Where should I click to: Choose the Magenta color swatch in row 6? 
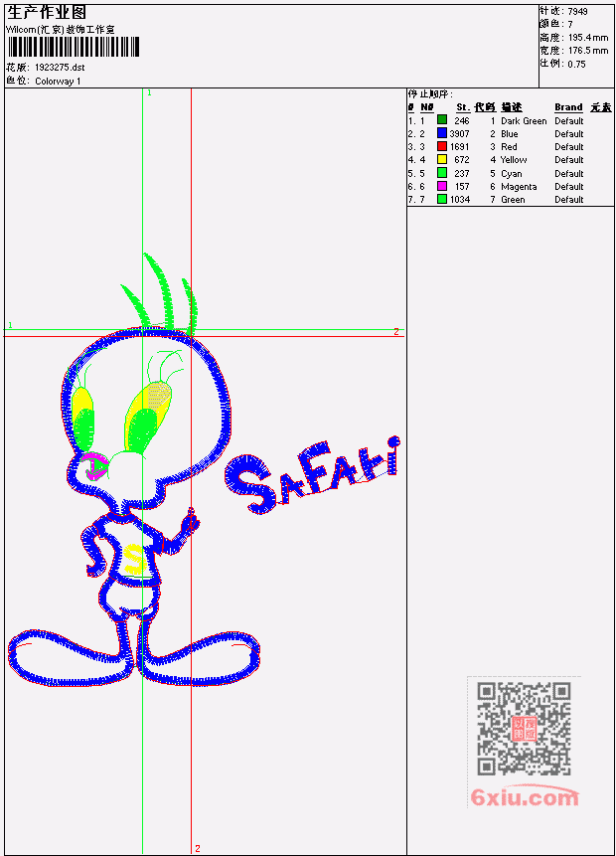tap(442, 186)
